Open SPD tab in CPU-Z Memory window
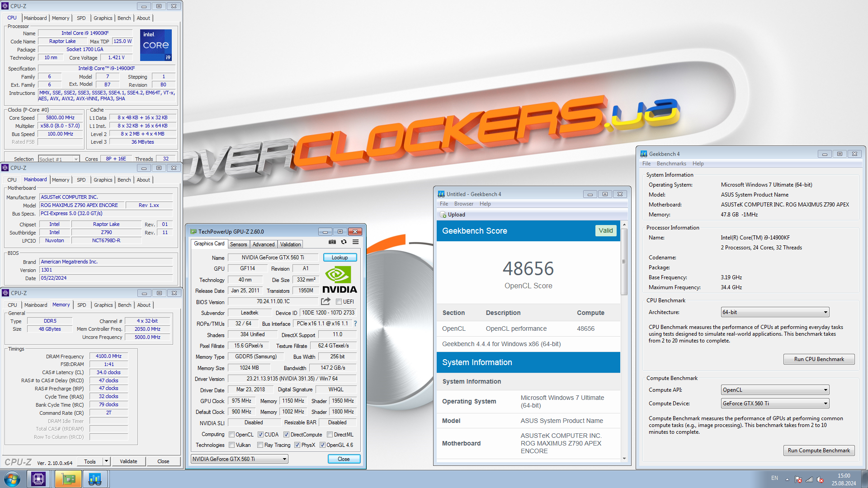Screen dimensions: 868x488 click(x=82, y=305)
